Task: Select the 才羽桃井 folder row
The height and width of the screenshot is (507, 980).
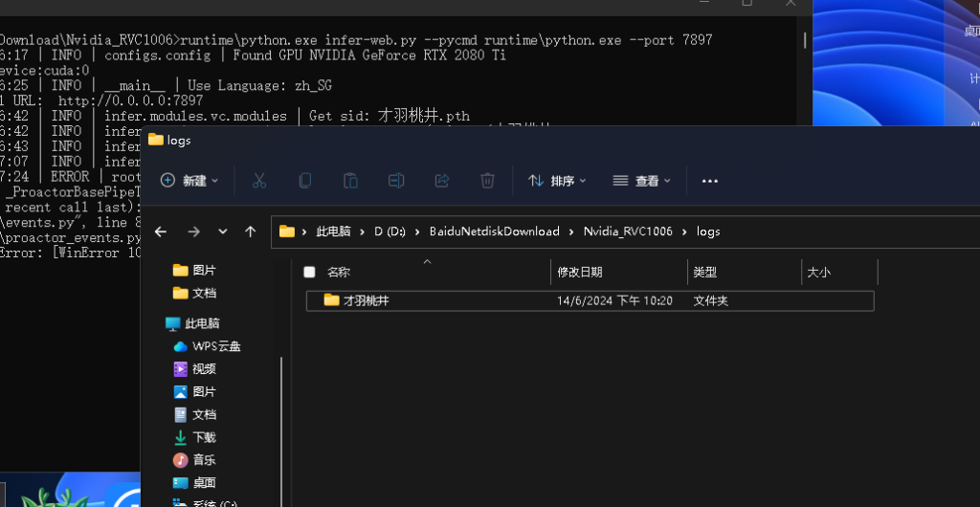Action: pos(590,301)
